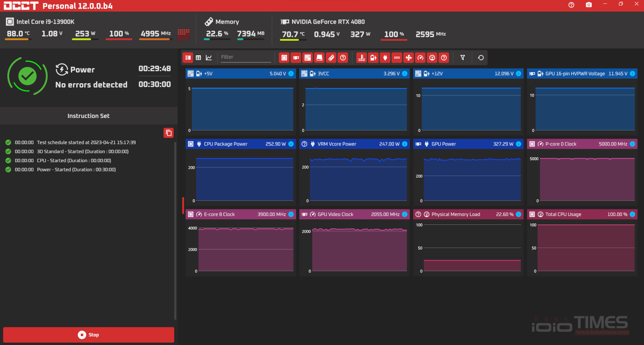Viewport: 644px width, 345px height.
Task: Switch to dashboard card view
Action: [x=188, y=57]
